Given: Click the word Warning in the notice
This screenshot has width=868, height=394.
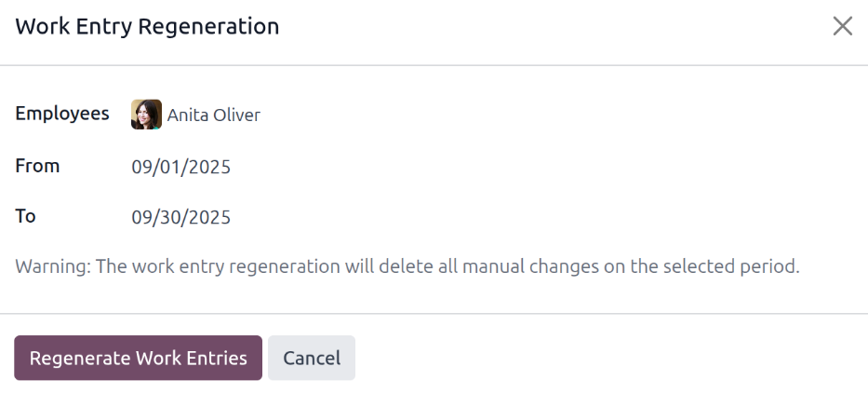Looking at the screenshot, I should tap(51, 266).
